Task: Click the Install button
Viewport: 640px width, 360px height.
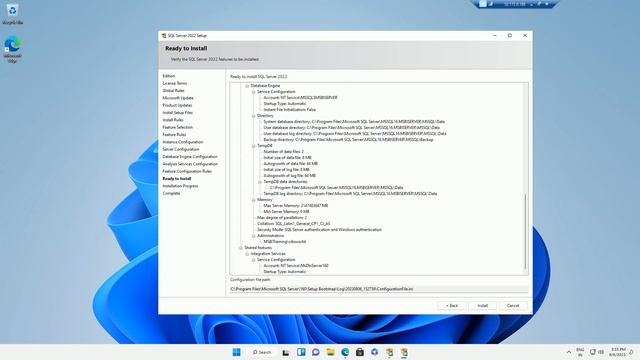Action: coord(482,306)
